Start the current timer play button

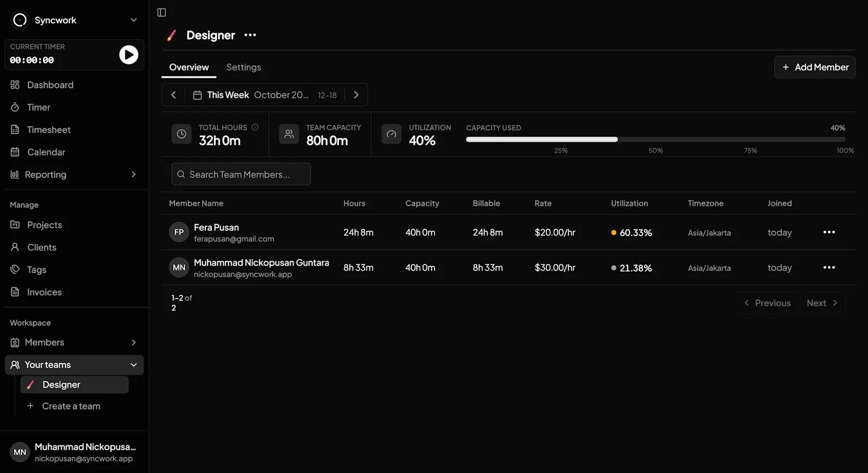(x=129, y=54)
